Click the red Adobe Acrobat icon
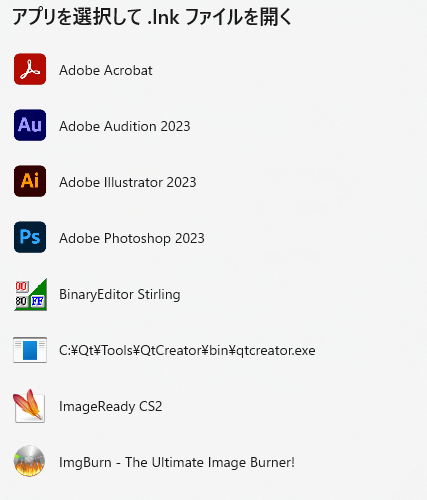 point(30,69)
